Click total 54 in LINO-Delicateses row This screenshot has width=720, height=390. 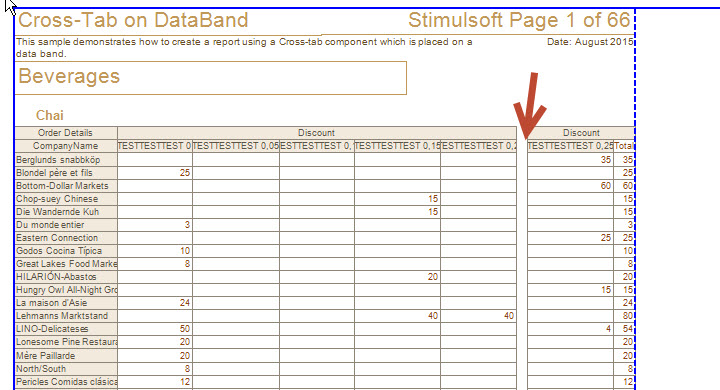point(628,329)
